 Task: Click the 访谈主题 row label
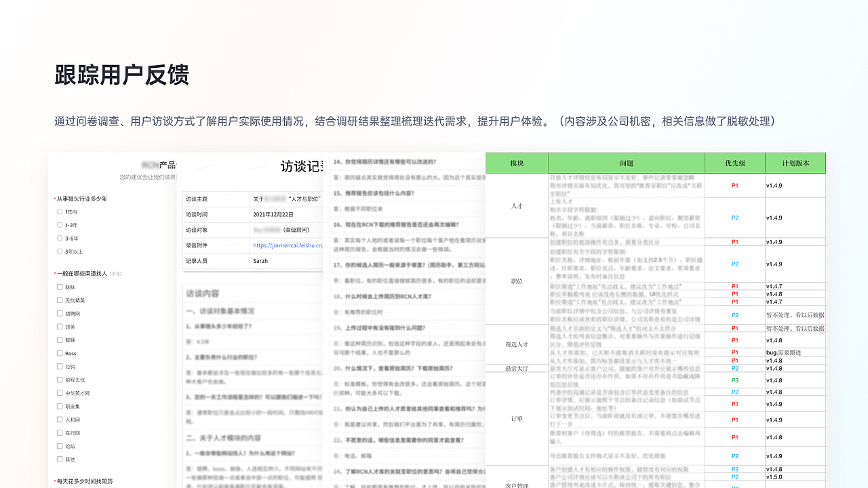[197, 199]
